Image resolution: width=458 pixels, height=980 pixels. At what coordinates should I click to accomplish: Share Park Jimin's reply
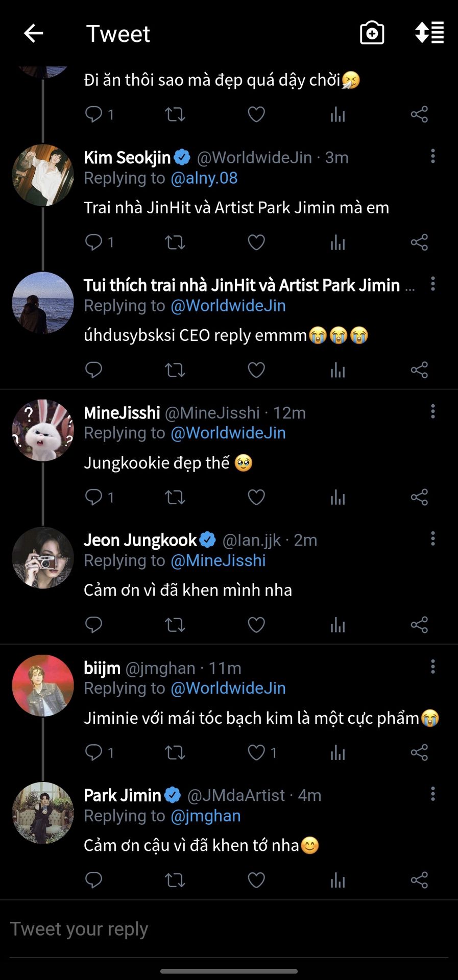pyautogui.click(x=419, y=880)
